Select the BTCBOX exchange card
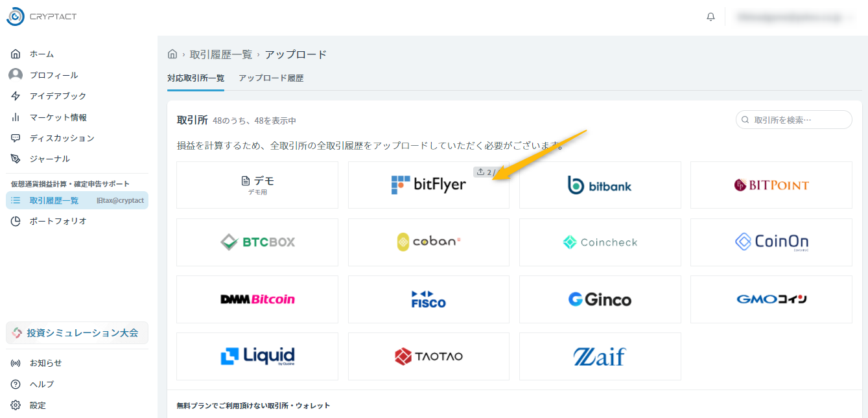This screenshot has width=868, height=418. pyautogui.click(x=257, y=242)
